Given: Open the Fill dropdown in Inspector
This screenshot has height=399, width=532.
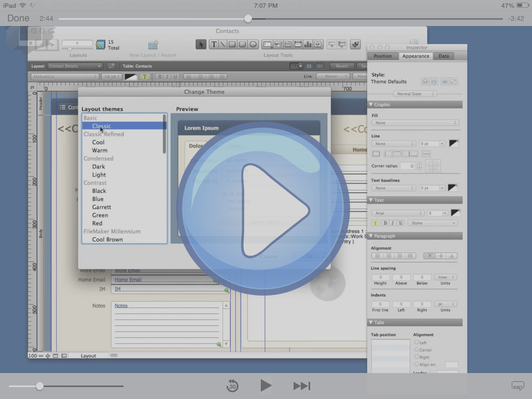Looking at the screenshot, I should pyautogui.click(x=415, y=123).
